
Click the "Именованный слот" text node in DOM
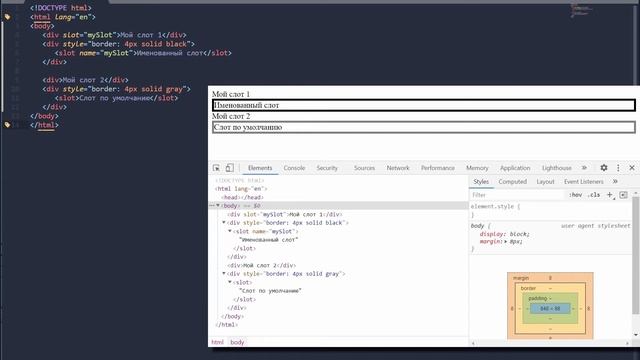click(x=269, y=240)
